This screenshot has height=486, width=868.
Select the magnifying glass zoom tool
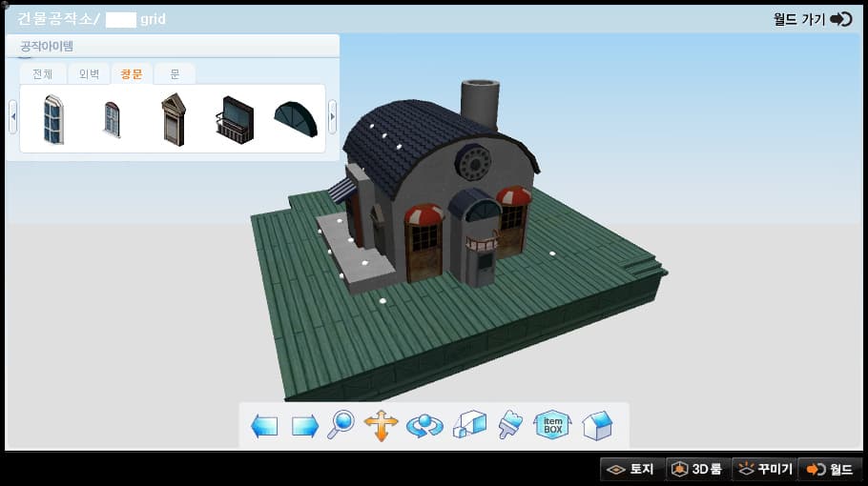coord(341,425)
